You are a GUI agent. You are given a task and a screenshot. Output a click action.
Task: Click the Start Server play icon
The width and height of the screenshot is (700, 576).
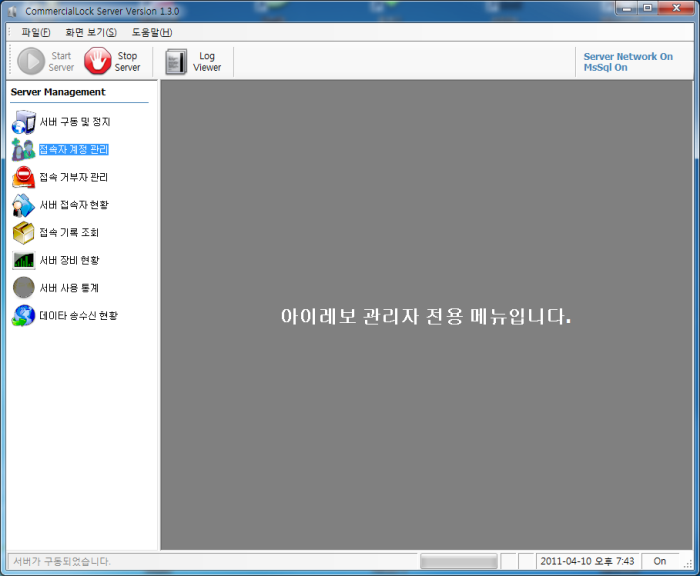pos(31,61)
